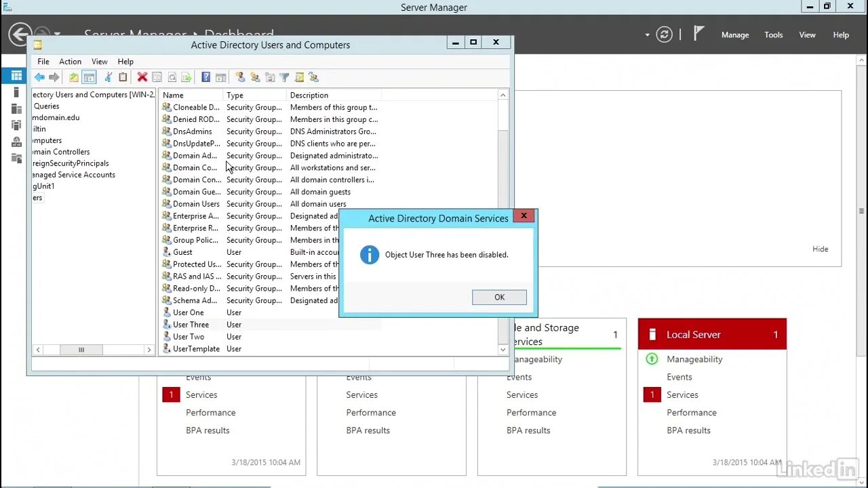This screenshot has height=488, width=868.
Task: Open the View menu in Active Directory window
Action: click(100, 62)
